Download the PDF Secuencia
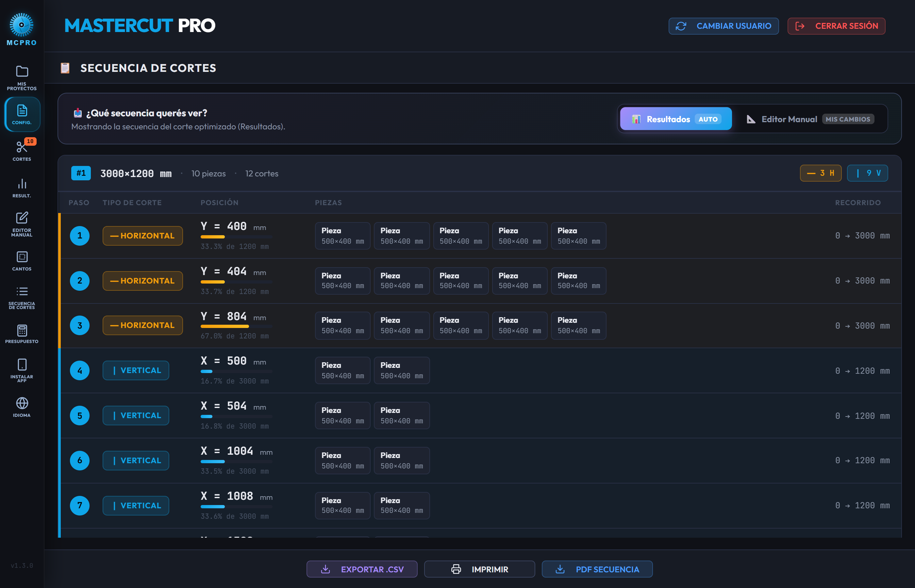Viewport: 915px width, 588px height. coord(597,569)
